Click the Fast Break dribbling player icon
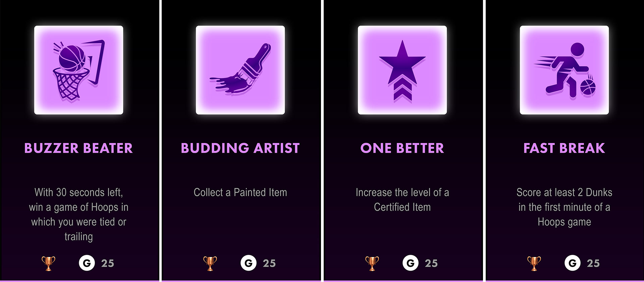The image size is (644, 282). 564,70
